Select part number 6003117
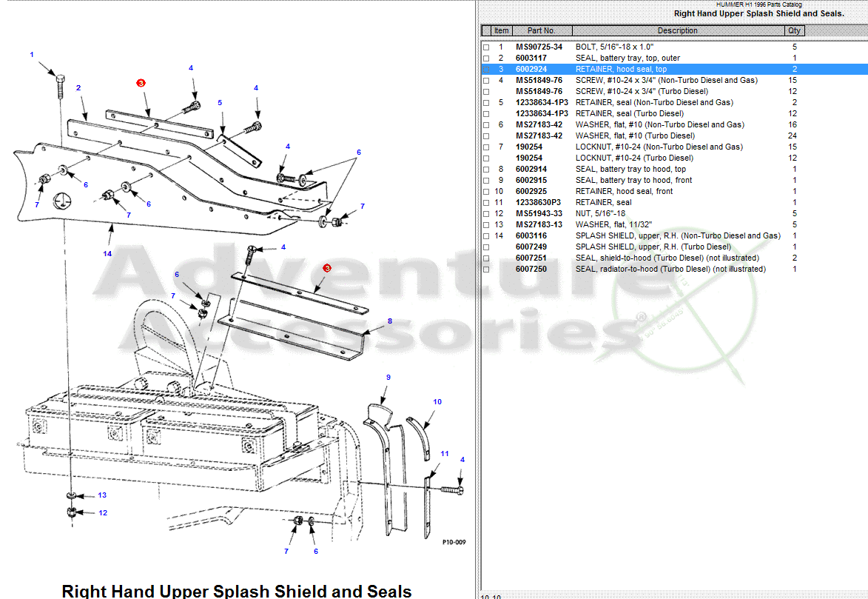This screenshot has height=599, width=868. tap(531, 58)
